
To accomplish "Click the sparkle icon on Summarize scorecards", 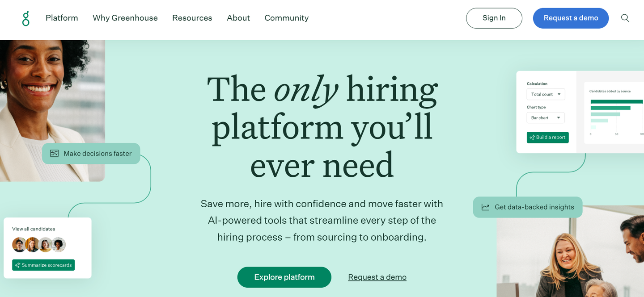I will tap(17, 265).
